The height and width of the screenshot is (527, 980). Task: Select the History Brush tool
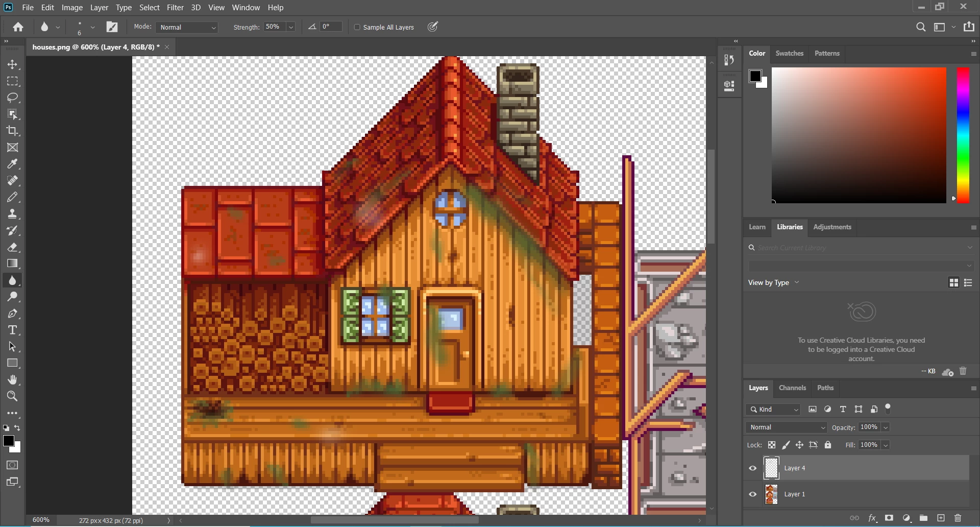click(x=13, y=230)
